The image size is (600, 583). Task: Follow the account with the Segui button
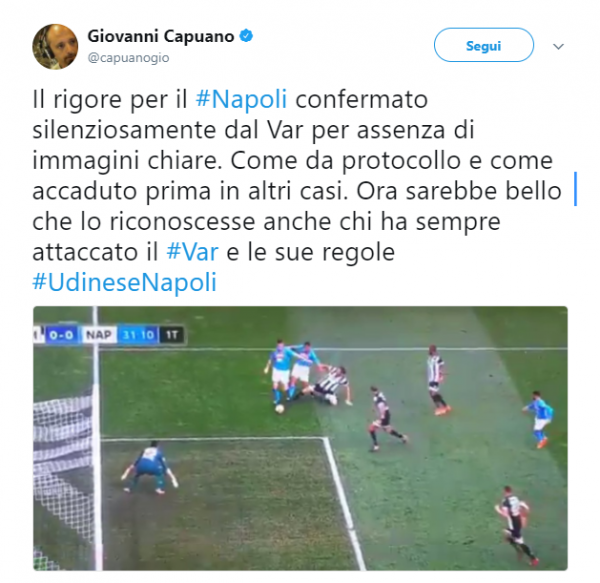pyautogui.click(x=484, y=45)
